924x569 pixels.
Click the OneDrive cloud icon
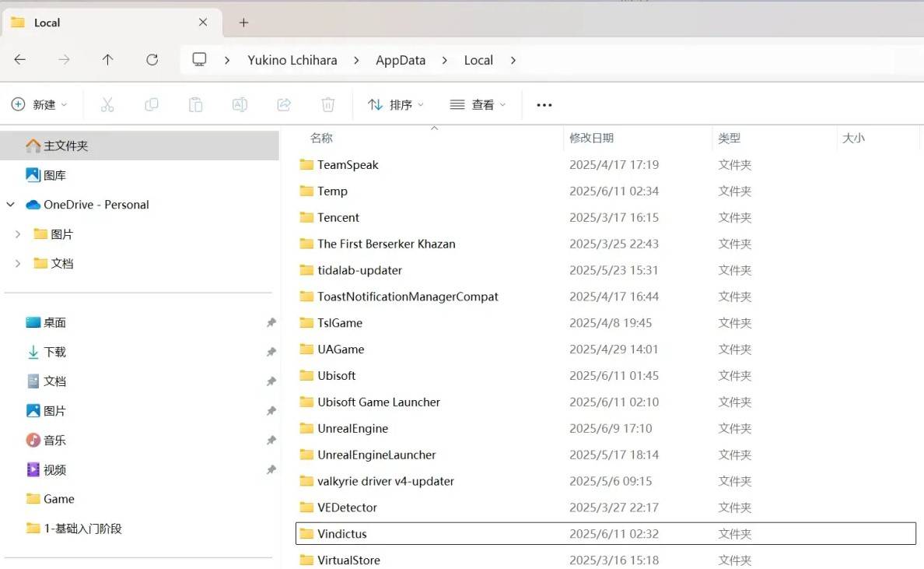click(x=33, y=205)
